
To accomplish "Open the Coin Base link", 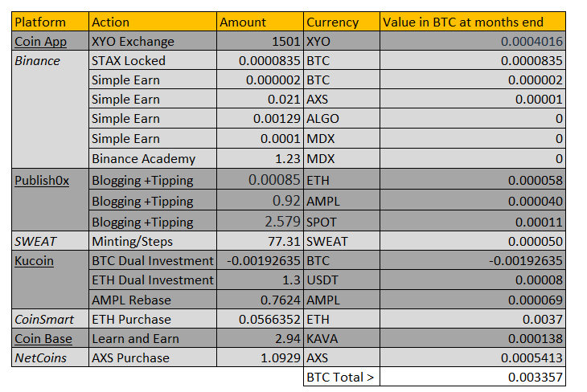I will [x=43, y=338].
